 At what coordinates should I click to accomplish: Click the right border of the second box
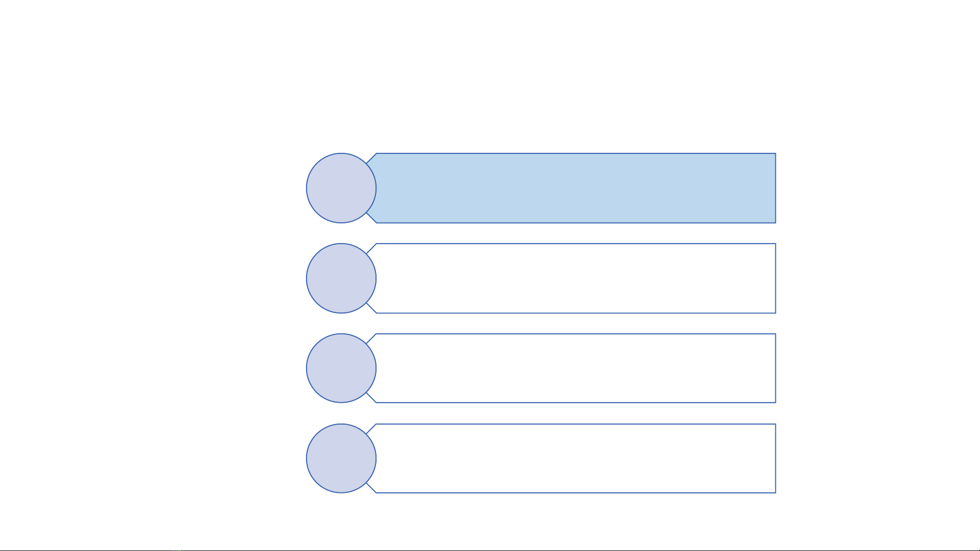(775, 278)
